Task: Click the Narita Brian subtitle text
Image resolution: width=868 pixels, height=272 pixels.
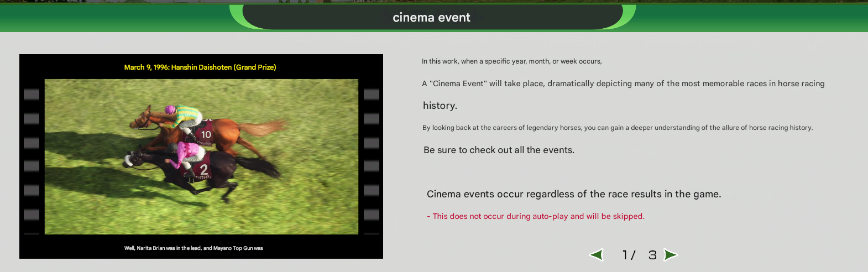Action: click(194, 248)
